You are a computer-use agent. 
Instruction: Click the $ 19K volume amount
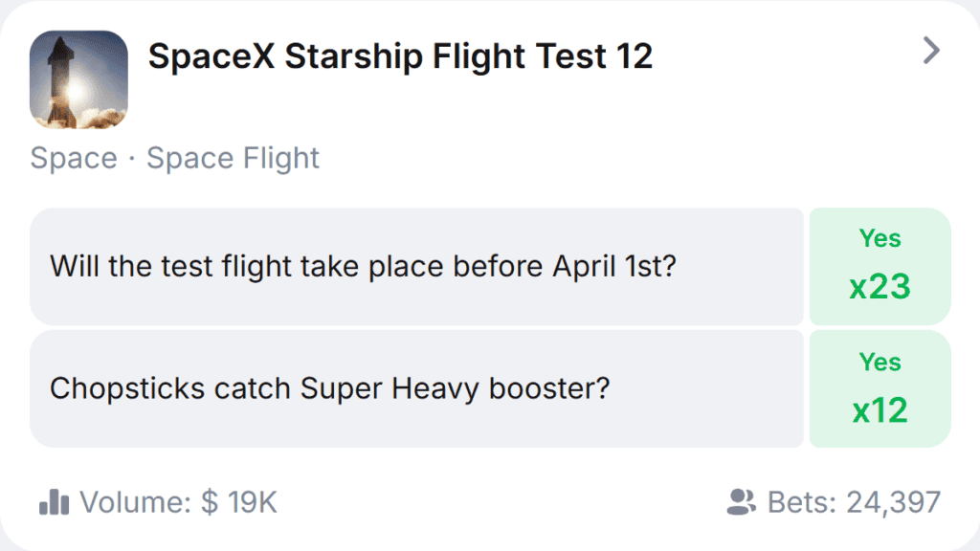click(x=239, y=502)
